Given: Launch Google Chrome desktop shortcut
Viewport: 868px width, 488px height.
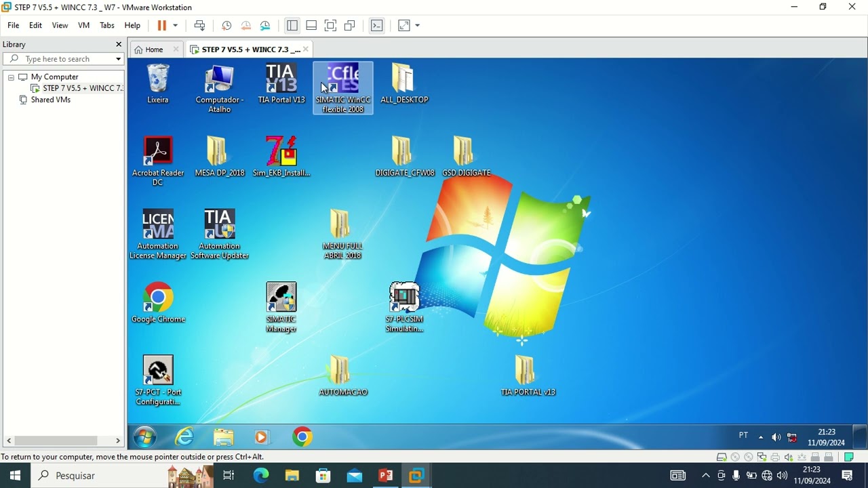Looking at the screenshot, I should (x=158, y=303).
